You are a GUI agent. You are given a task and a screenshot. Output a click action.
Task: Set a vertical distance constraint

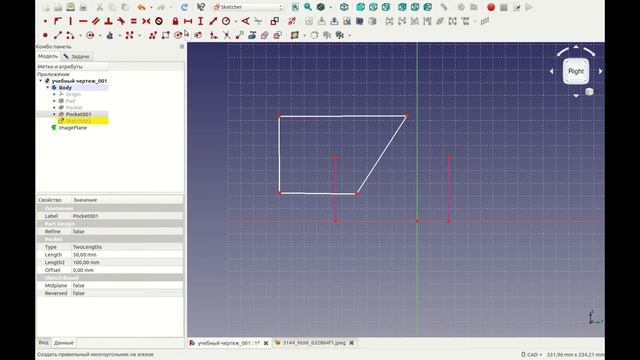pos(200,21)
